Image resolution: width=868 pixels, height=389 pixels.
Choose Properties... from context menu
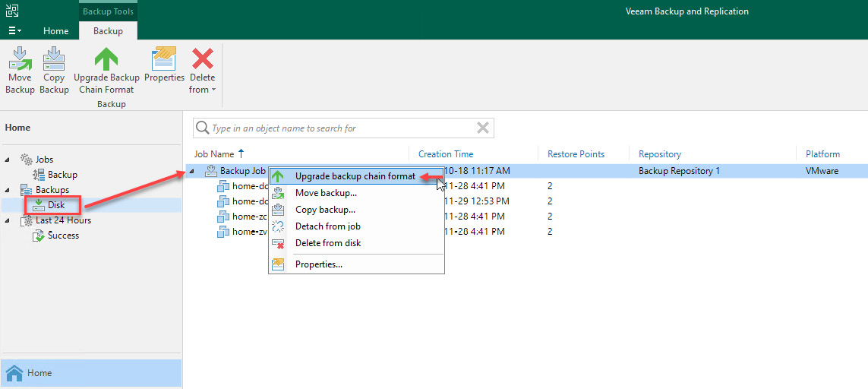click(356, 264)
